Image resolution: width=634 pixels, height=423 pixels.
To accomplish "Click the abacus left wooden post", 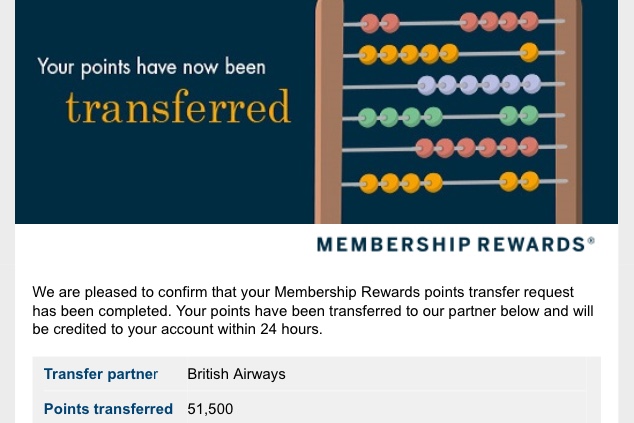I will [x=329, y=110].
